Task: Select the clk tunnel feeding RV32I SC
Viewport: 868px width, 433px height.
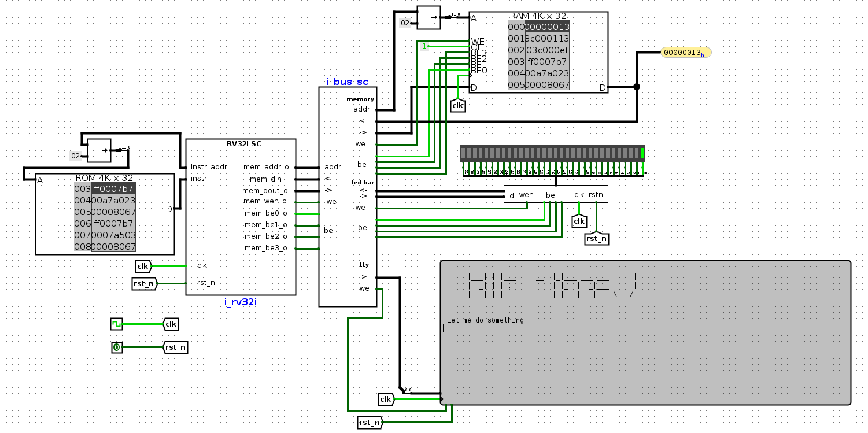Action: click(143, 267)
